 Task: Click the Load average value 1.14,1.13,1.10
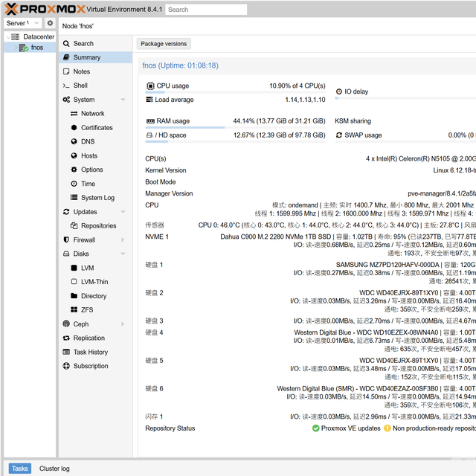[x=305, y=100]
